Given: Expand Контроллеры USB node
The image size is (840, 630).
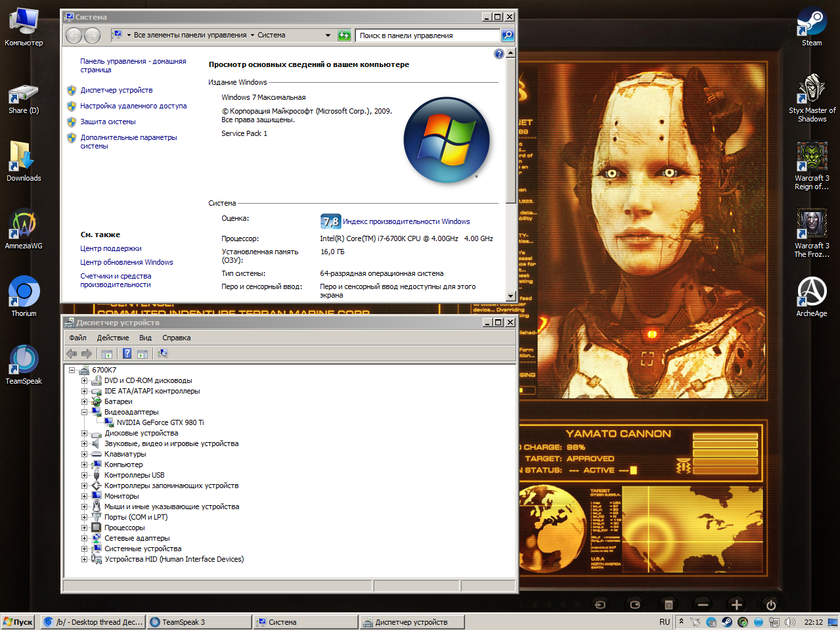Looking at the screenshot, I should [x=84, y=475].
